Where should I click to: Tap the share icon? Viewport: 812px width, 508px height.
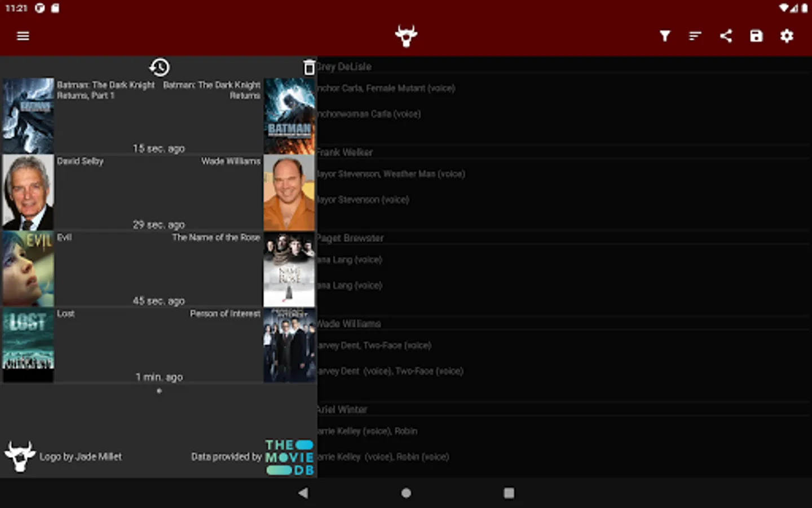[726, 36]
